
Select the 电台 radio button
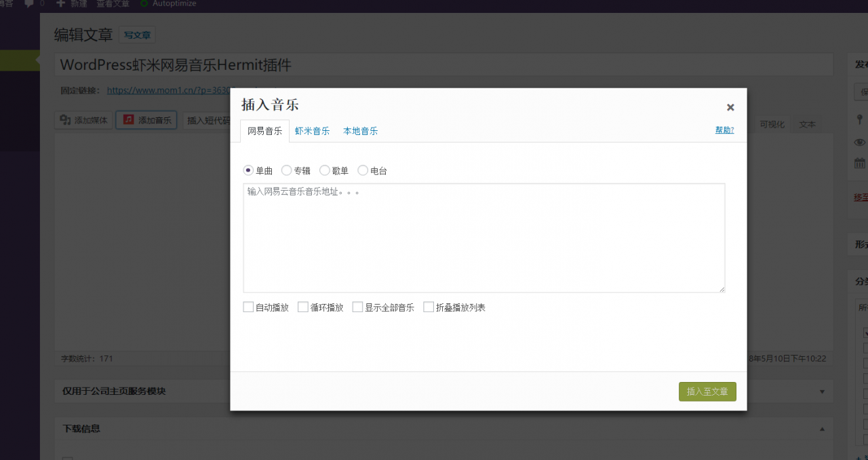[x=363, y=170]
